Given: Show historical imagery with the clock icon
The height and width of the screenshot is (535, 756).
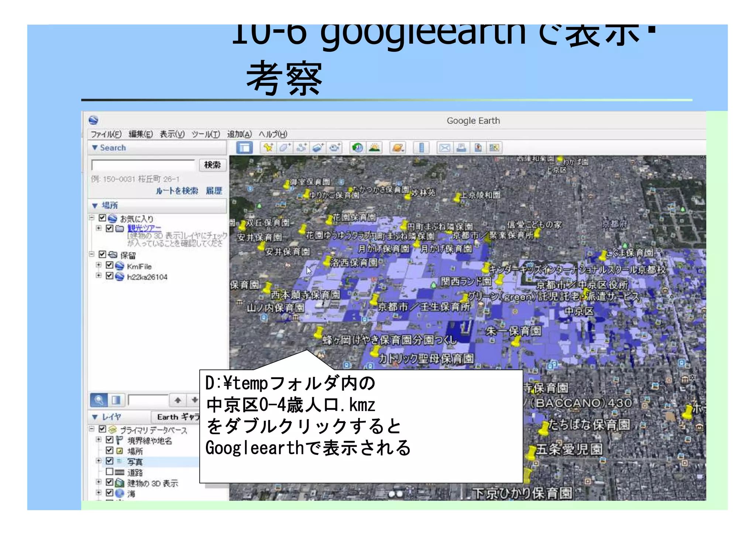Looking at the screenshot, I should tap(357, 148).
